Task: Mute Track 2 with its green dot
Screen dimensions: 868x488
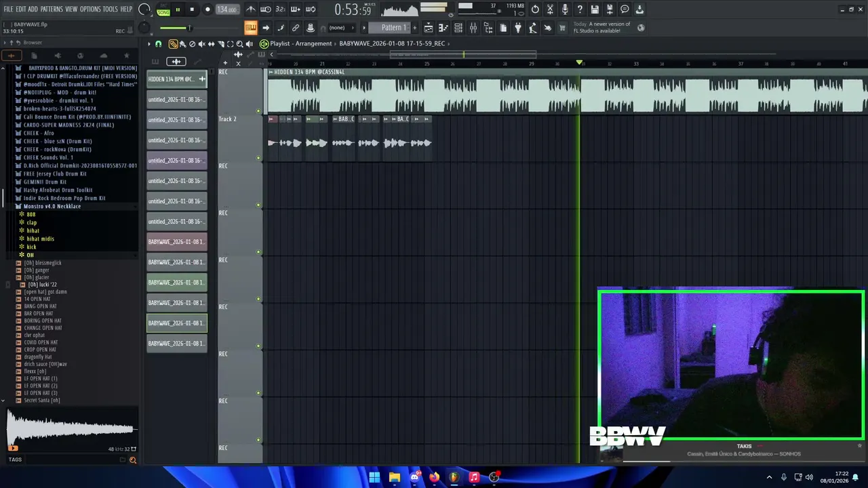Action: (258, 158)
